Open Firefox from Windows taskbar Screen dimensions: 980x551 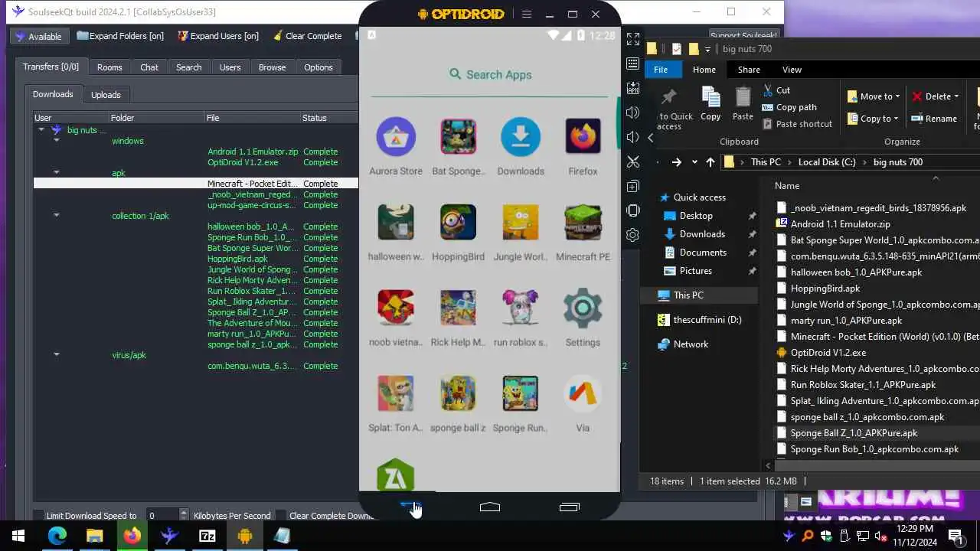132,536
